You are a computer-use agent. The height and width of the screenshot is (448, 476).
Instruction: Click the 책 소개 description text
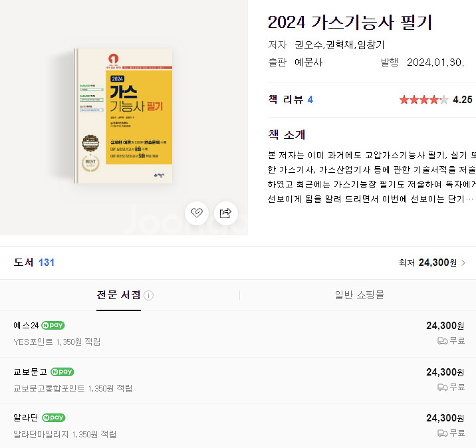372,177
